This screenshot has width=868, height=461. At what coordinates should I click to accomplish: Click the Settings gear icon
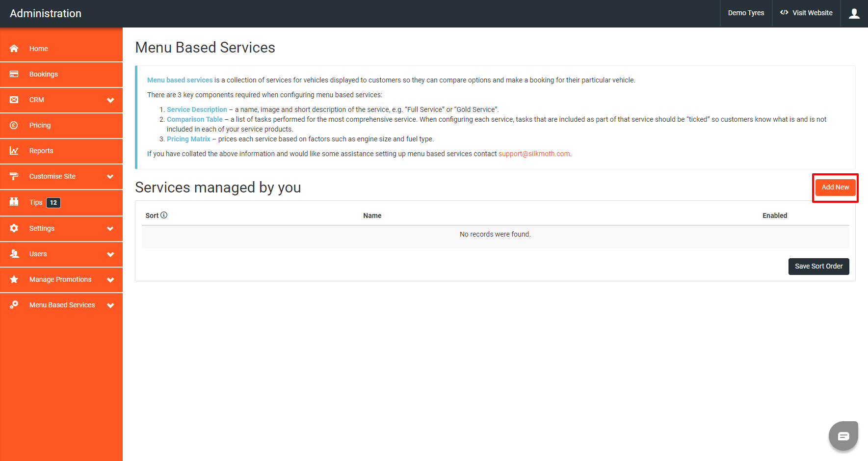[x=14, y=228]
